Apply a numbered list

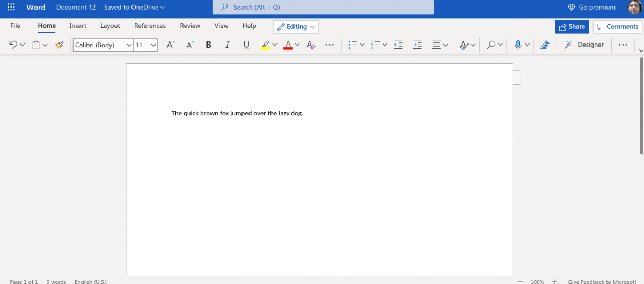tap(376, 45)
